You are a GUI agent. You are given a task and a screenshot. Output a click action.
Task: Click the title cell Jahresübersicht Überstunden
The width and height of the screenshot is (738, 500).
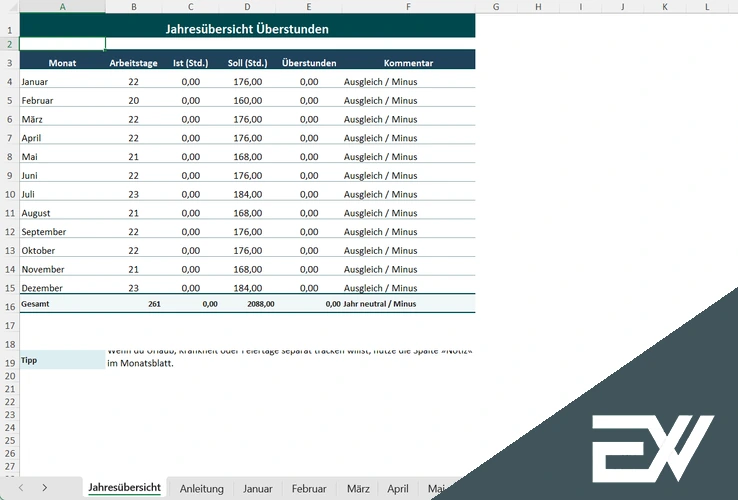(x=248, y=26)
